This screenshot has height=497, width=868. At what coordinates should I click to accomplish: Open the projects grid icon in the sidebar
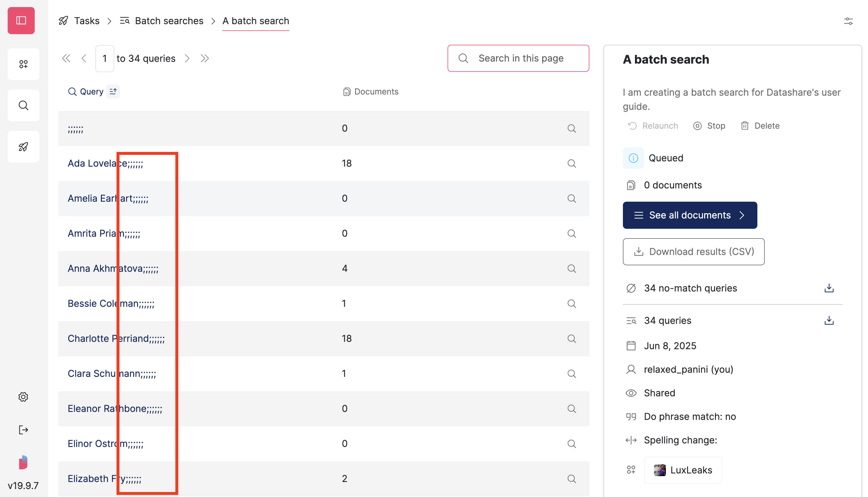[23, 64]
